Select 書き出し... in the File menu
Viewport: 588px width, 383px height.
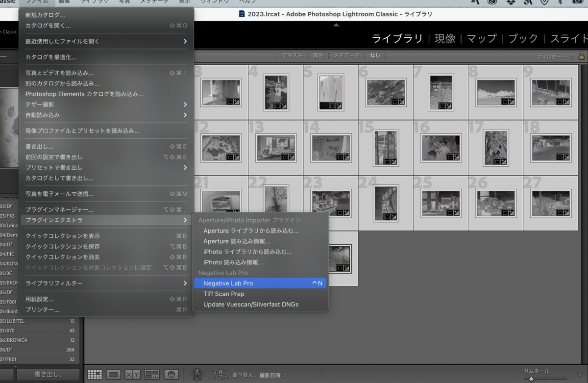click(x=106, y=147)
